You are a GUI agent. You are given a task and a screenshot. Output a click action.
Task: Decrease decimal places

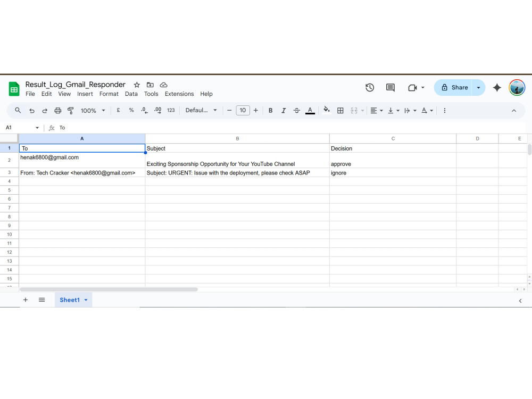(x=144, y=110)
